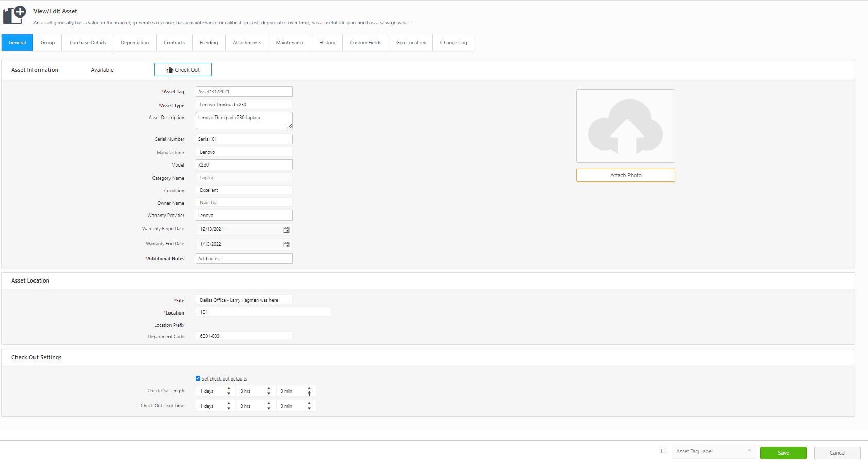Decrease Check Out Length hours value
The width and height of the screenshot is (868, 463).
click(269, 394)
